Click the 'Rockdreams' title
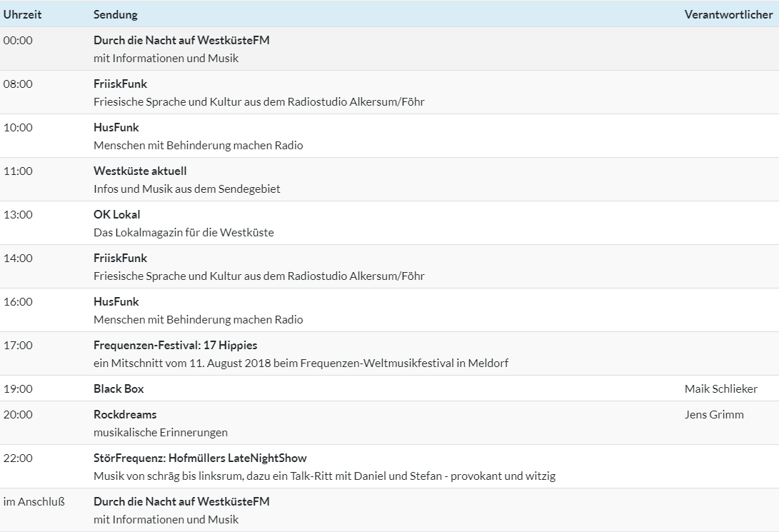 [125, 415]
